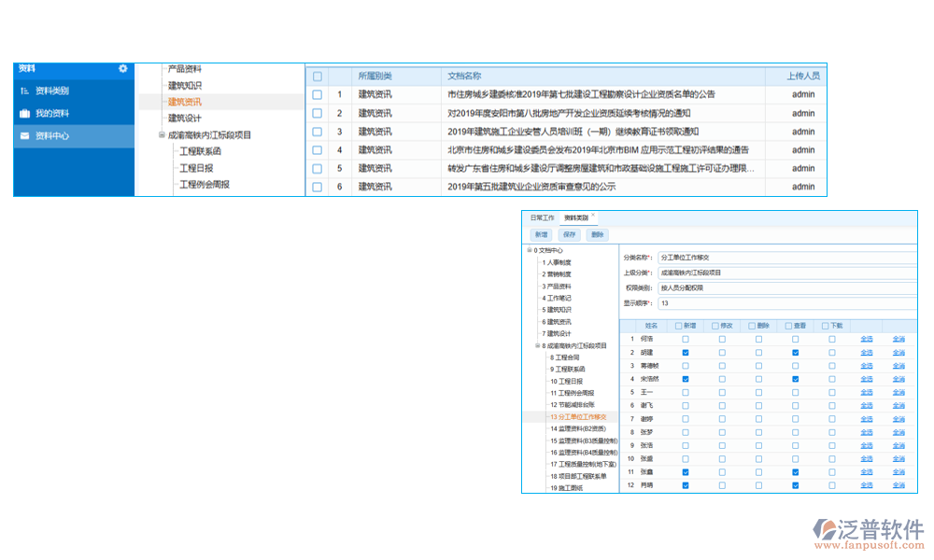The width and height of the screenshot is (934, 560).
Task: Open the gear settings icon in 资料 header
Action: [122, 68]
